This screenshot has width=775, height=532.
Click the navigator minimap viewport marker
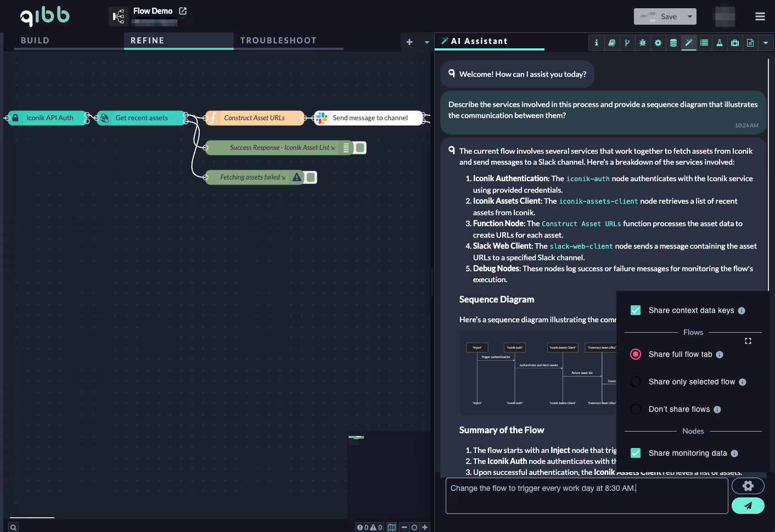coord(356,438)
